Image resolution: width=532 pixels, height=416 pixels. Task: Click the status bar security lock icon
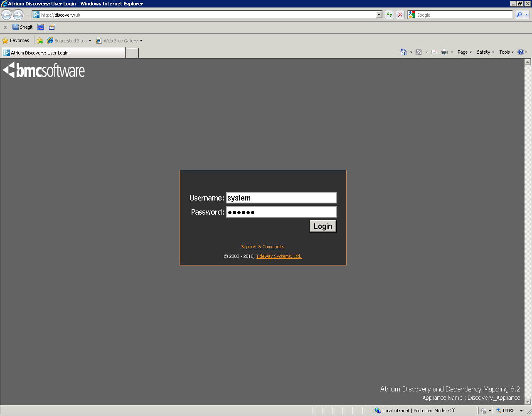[x=483, y=411]
